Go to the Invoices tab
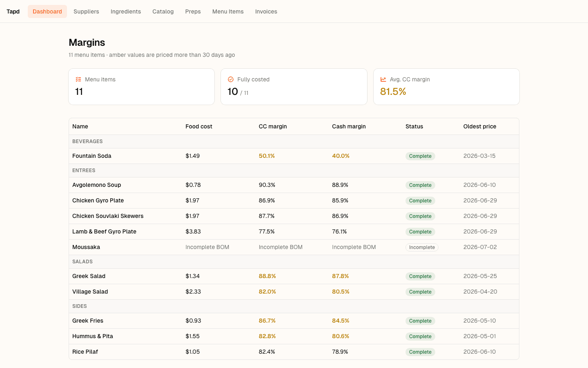588x368 pixels. click(x=266, y=11)
